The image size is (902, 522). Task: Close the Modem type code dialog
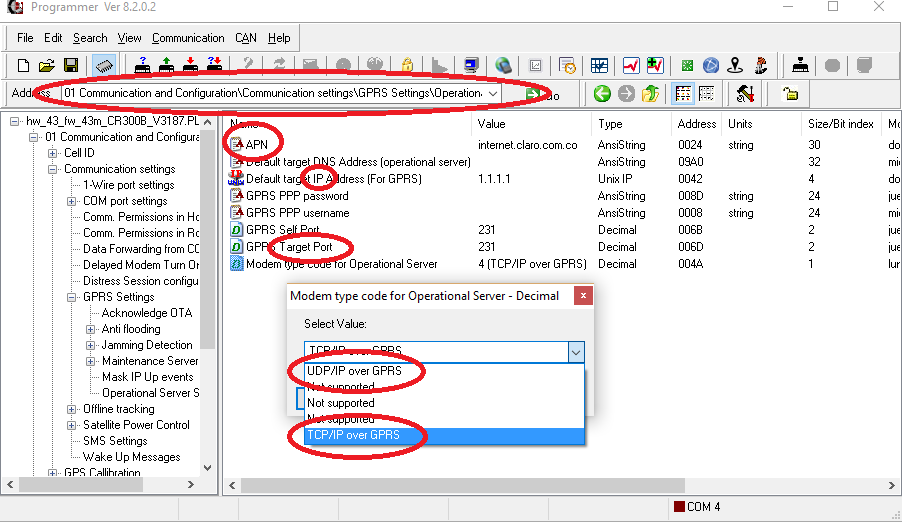pos(583,296)
